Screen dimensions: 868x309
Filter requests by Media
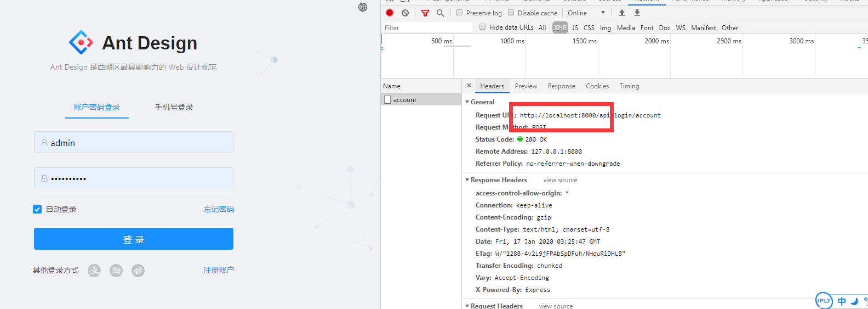pos(626,27)
